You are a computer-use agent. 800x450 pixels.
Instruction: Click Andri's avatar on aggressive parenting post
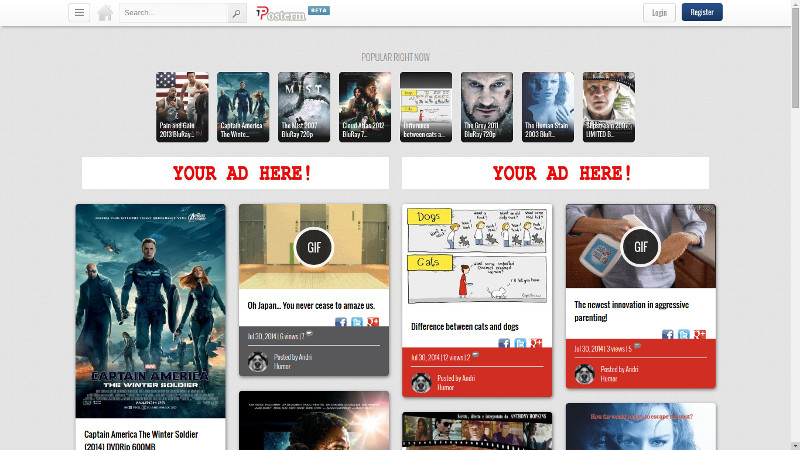point(584,374)
